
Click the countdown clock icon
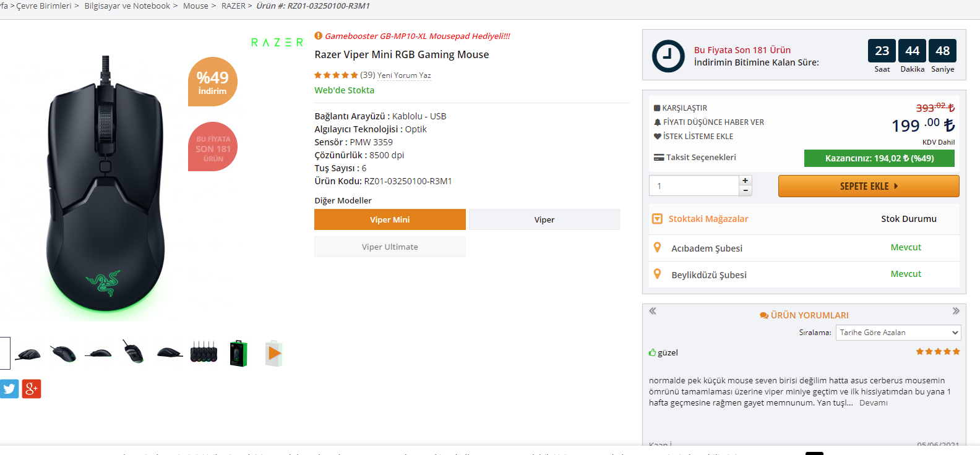[668, 56]
